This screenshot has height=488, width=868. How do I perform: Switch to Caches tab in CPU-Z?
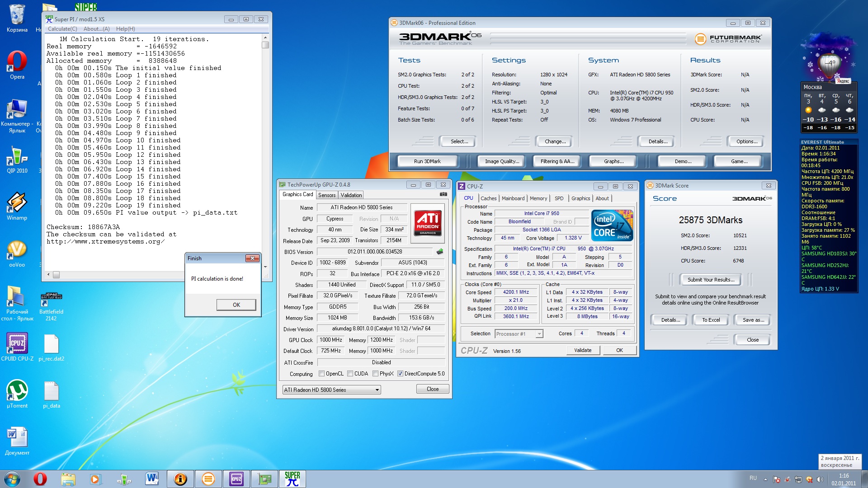(x=488, y=198)
